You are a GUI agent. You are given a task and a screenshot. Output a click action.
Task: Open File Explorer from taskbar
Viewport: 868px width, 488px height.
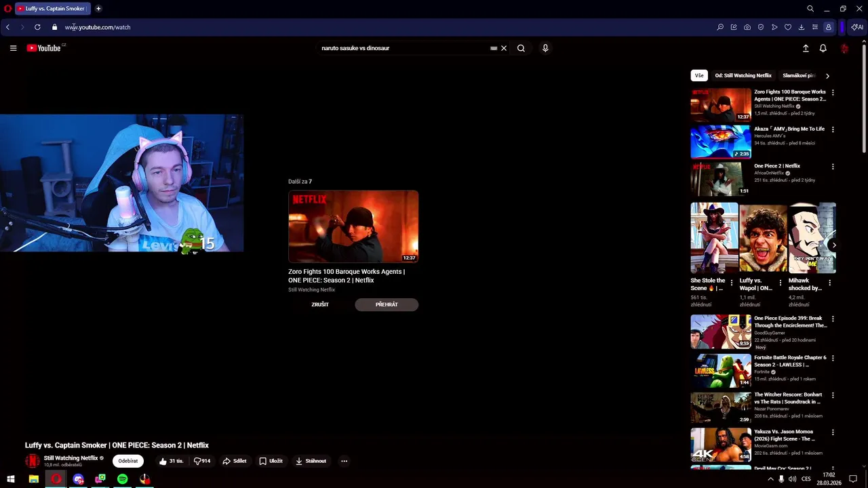(x=33, y=479)
